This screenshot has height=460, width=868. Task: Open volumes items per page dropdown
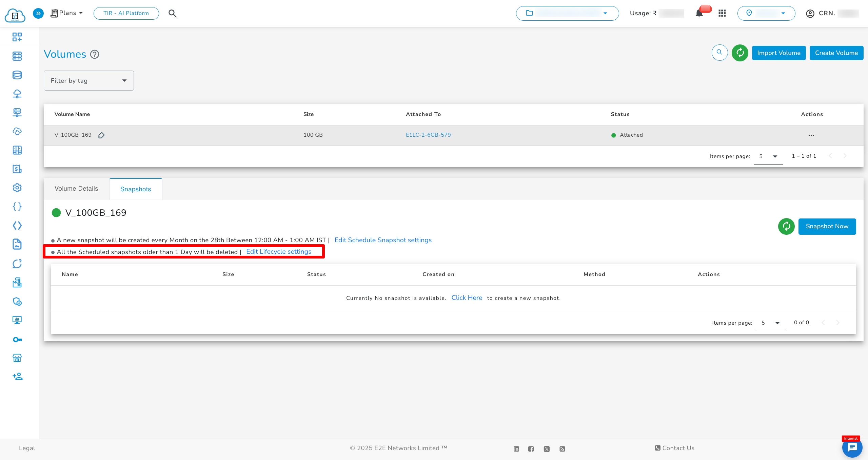pos(768,156)
